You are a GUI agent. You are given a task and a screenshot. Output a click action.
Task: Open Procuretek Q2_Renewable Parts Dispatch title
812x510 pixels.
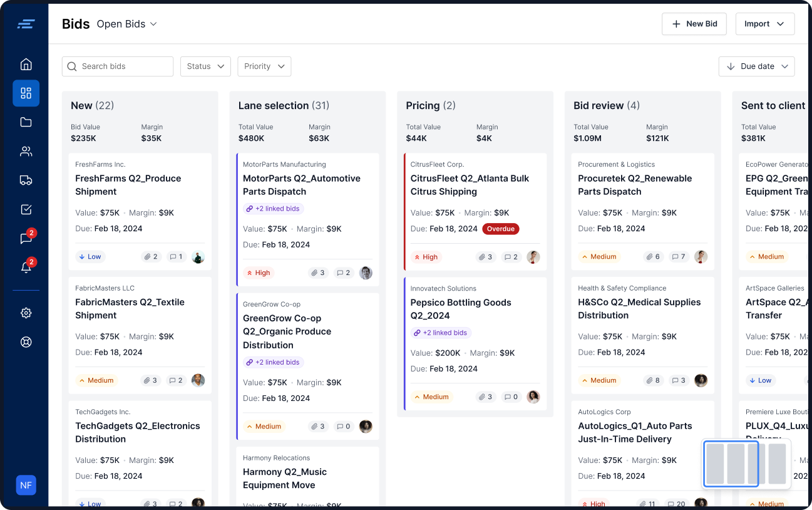click(635, 185)
